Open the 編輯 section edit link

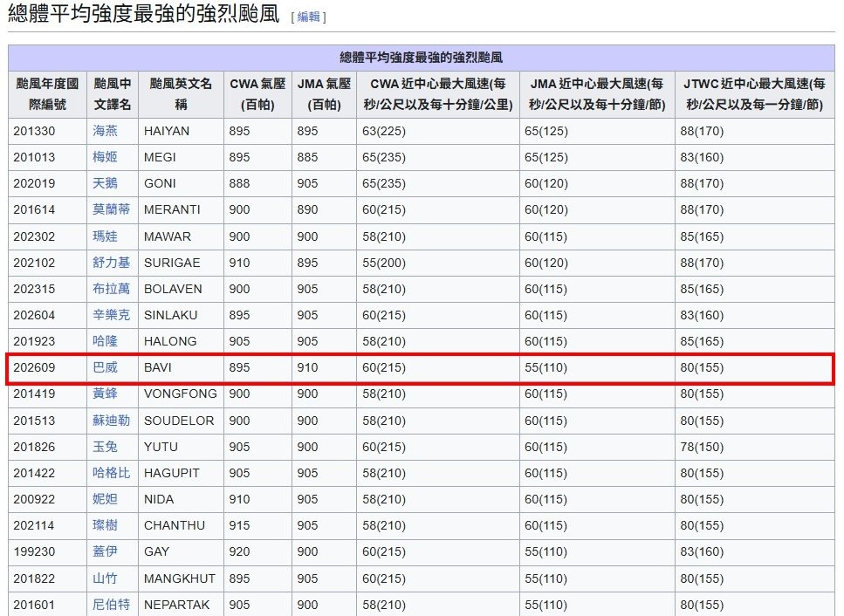pyautogui.click(x=308, y=17)
